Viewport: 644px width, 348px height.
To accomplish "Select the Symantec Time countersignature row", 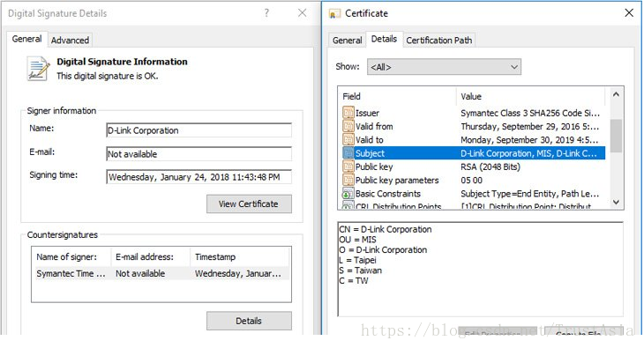I will pos(161,273).
